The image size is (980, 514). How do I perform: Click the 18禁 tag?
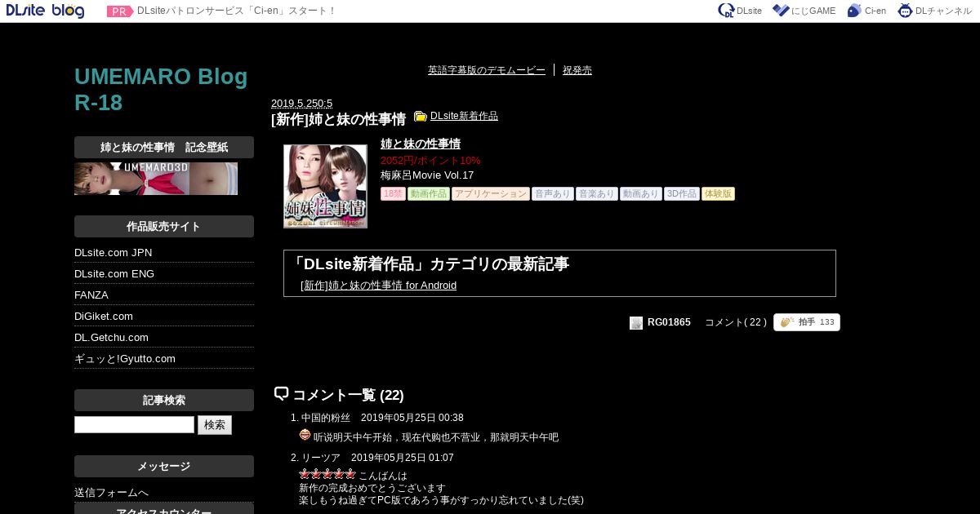(393, 194)
